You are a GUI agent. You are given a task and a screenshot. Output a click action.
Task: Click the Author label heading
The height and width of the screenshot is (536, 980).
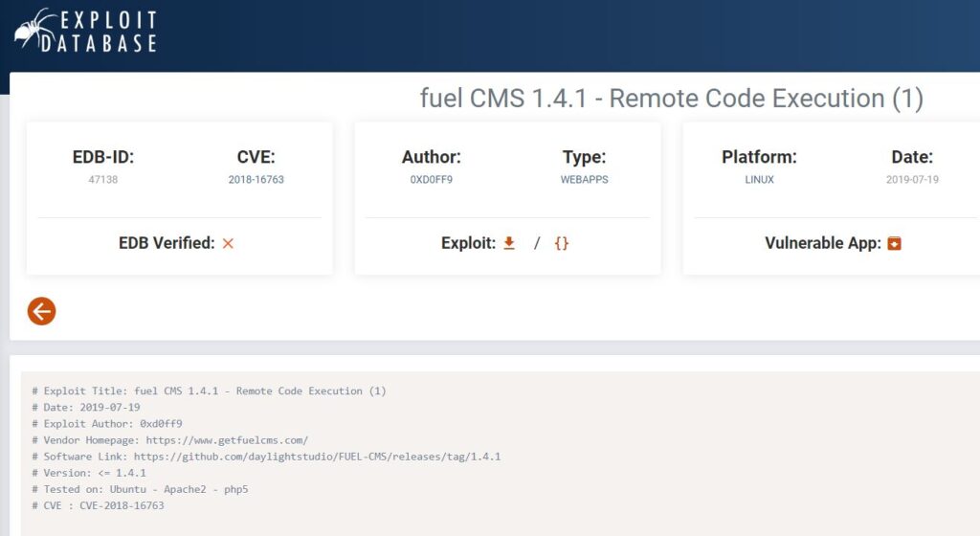coord(432,157)
